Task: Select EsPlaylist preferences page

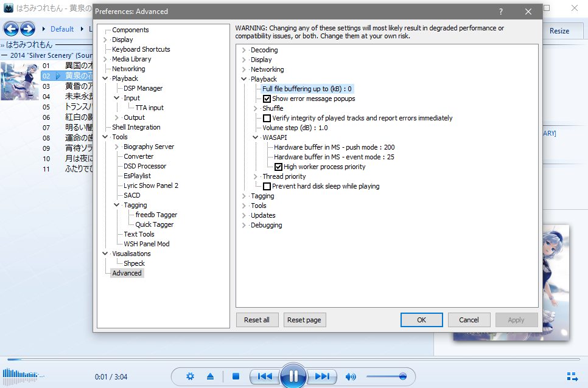Action: click(x=137, y=176)
